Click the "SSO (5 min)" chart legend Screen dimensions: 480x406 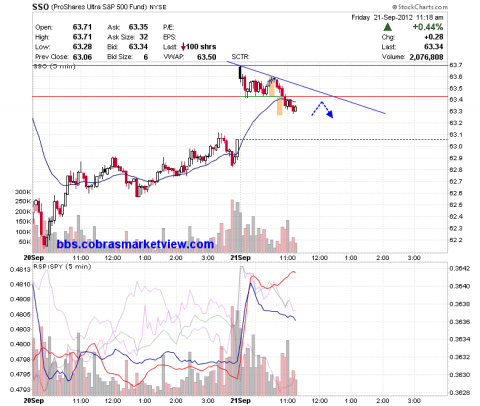tap(55, 66)
